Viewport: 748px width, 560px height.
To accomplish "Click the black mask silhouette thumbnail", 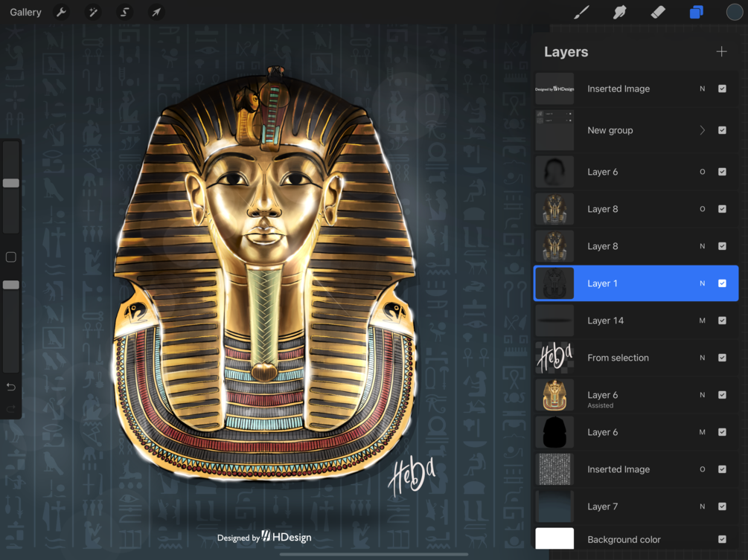I will [x=554, y=432].
